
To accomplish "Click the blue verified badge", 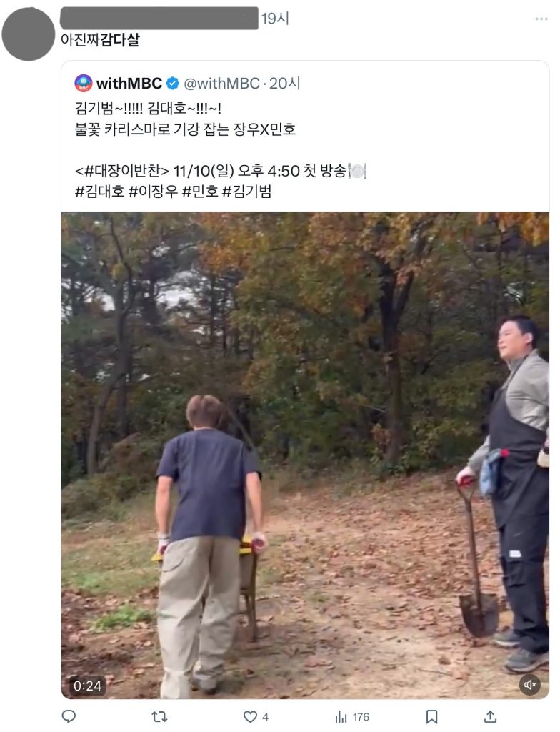I will tap(173, 84).
